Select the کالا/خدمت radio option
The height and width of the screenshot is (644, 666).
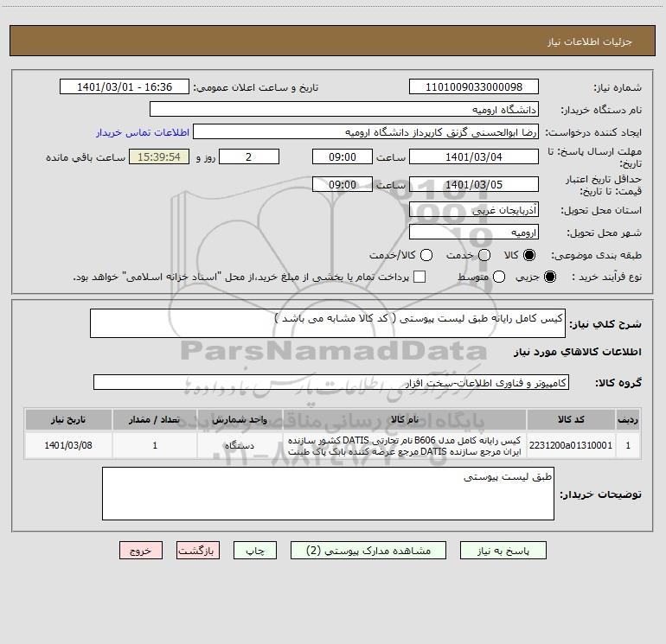click(x=426, y=255)
